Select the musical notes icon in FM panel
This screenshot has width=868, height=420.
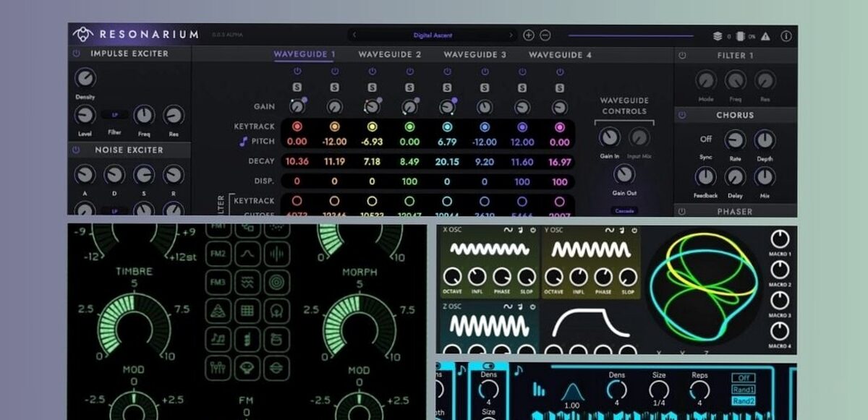(219, 338)
